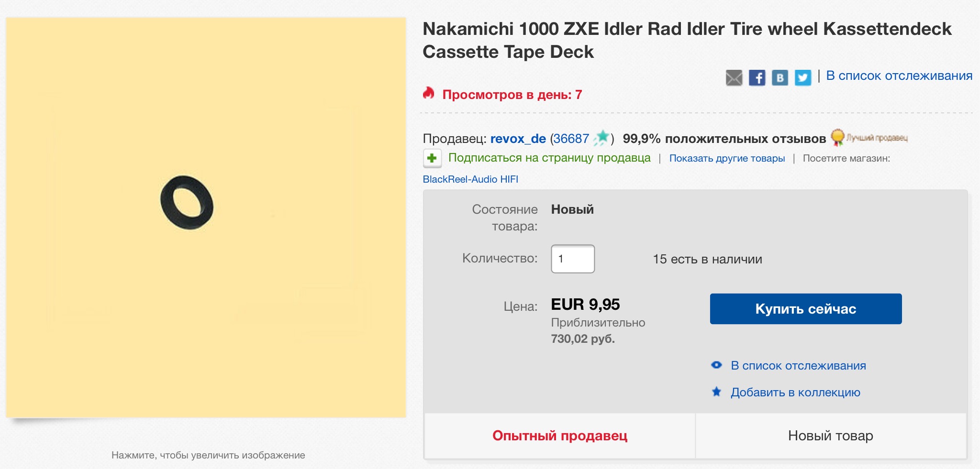Screen dimensions: 980x469
Task: Enlarge the idler tire product image
Action: click(x=206, y=218)
